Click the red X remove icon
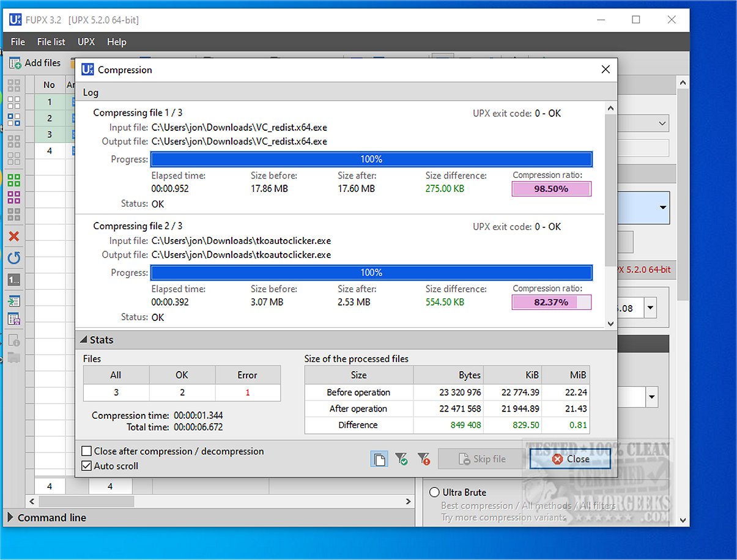 point(13,236)
